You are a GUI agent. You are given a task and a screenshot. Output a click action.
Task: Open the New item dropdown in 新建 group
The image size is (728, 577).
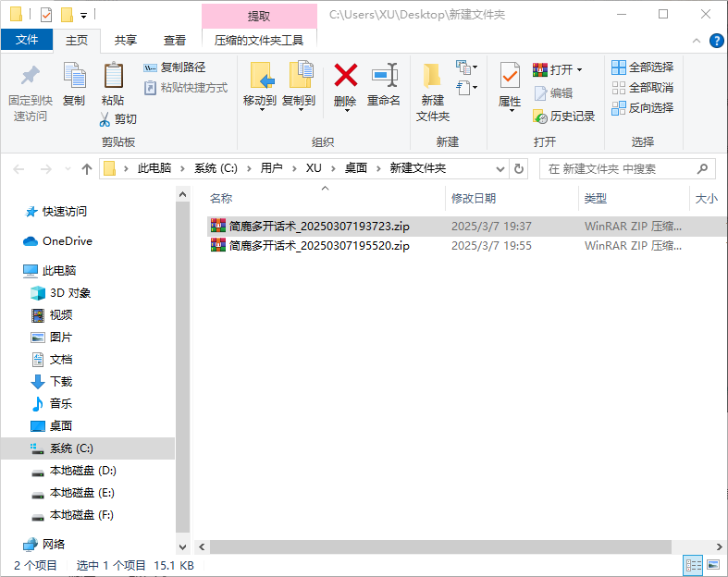pos(466,68)
